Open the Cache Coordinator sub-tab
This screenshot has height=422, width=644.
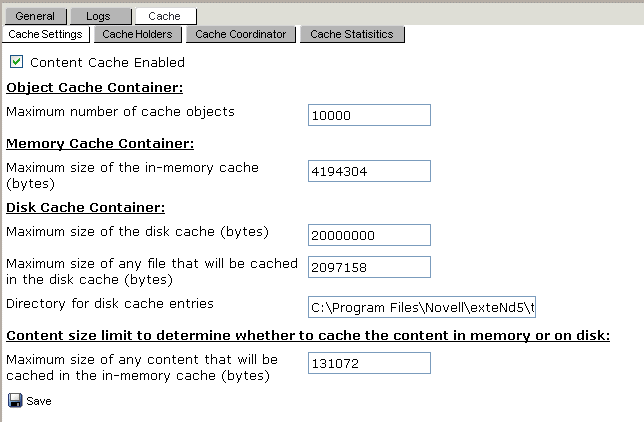241,34
